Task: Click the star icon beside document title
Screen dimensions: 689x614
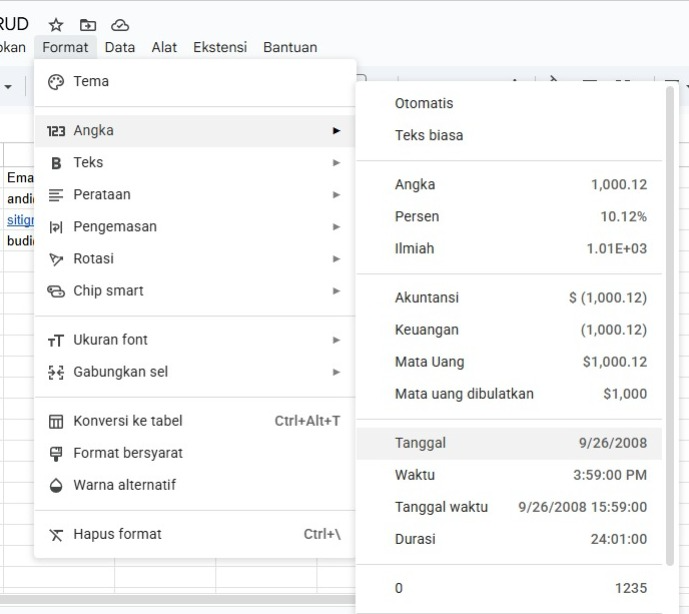Action: pyautogui.click(x=56, y=24)
